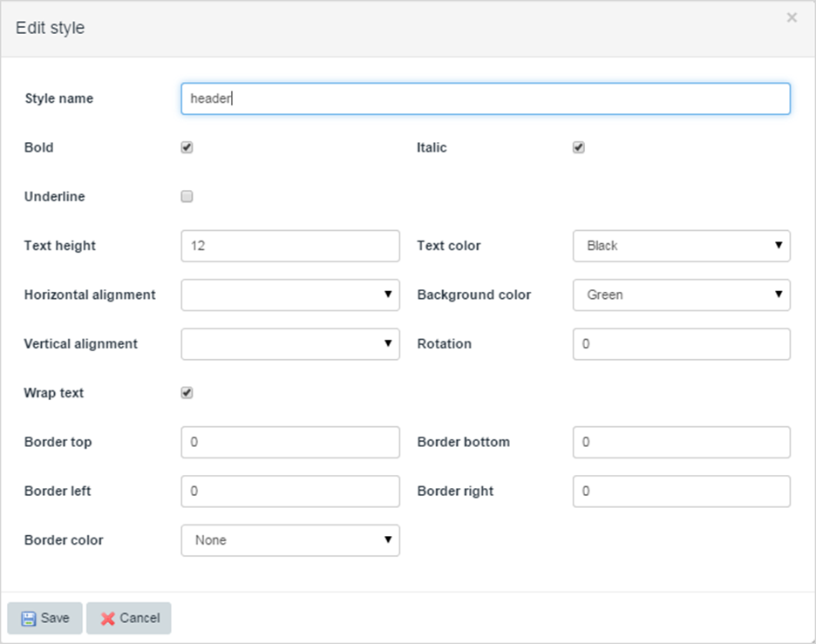The height and width of the screenshot is (644, 816).
Task: Click the Border top input field
Action: 289,442
